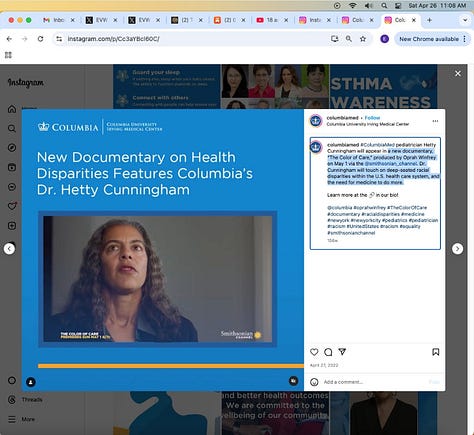Close the post overlay with X
This screenshot has width=474, height=435.
tap(458, 73)
